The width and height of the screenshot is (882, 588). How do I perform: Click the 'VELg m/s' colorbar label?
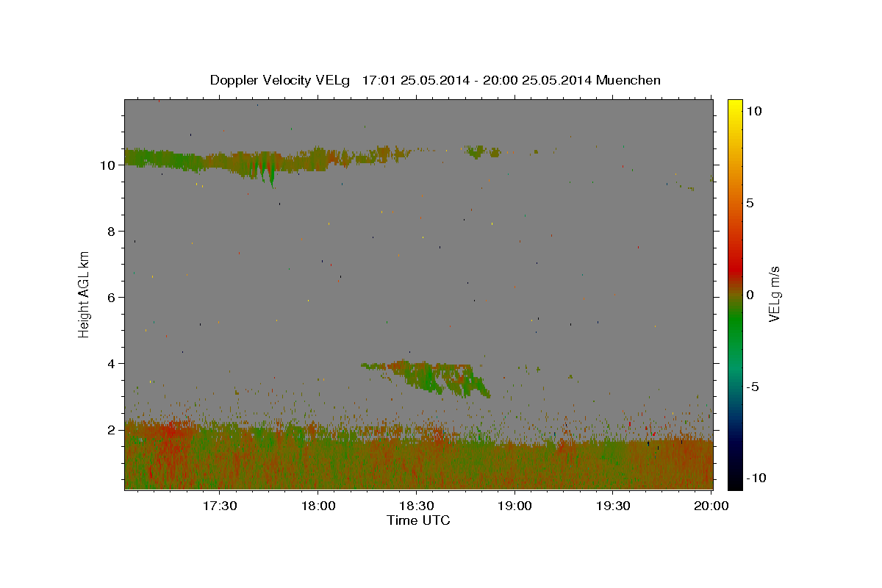tap(773, 294)
